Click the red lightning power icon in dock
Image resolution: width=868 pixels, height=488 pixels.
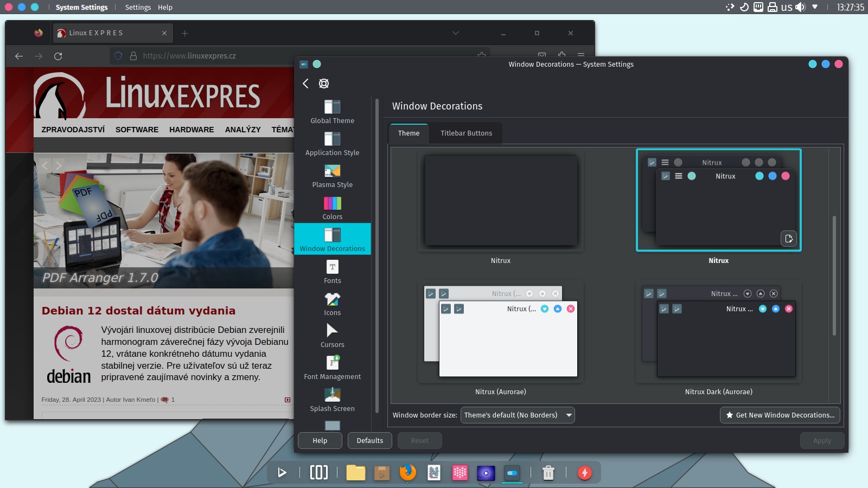(x=585, y=473)
